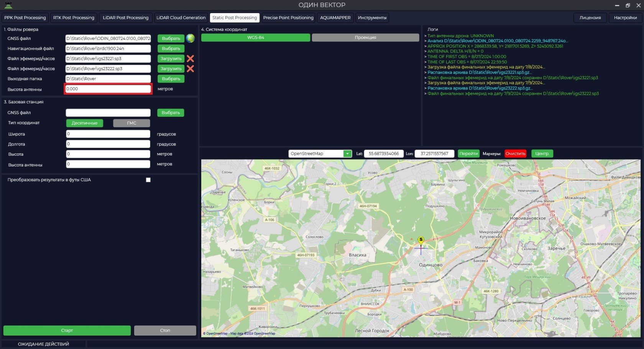Click log line 'Тип антенны дрона: UNKNOWN'
Viewport: 644px width, 349px height.
(460, 36)
